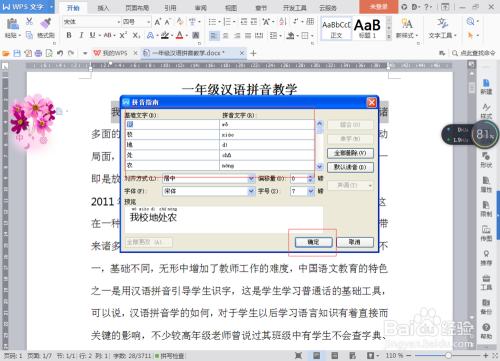Click the Sort A-Z icon

tap(283, 22)
